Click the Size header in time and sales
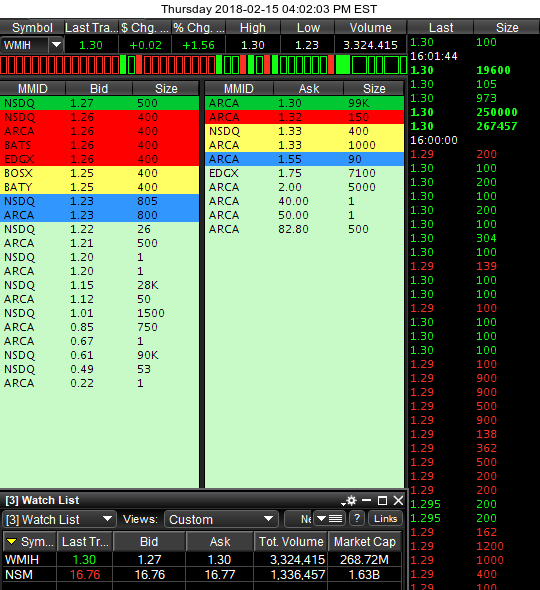 point(507,27)
